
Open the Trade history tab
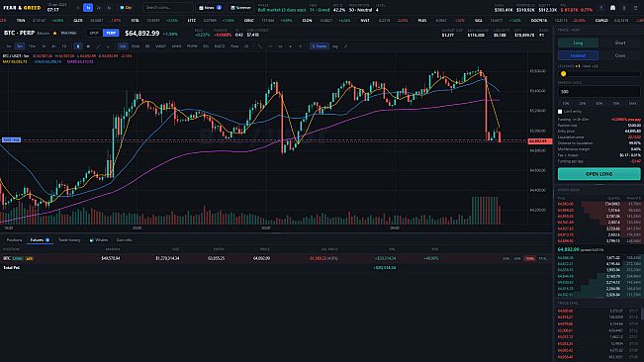pos(69,240)
